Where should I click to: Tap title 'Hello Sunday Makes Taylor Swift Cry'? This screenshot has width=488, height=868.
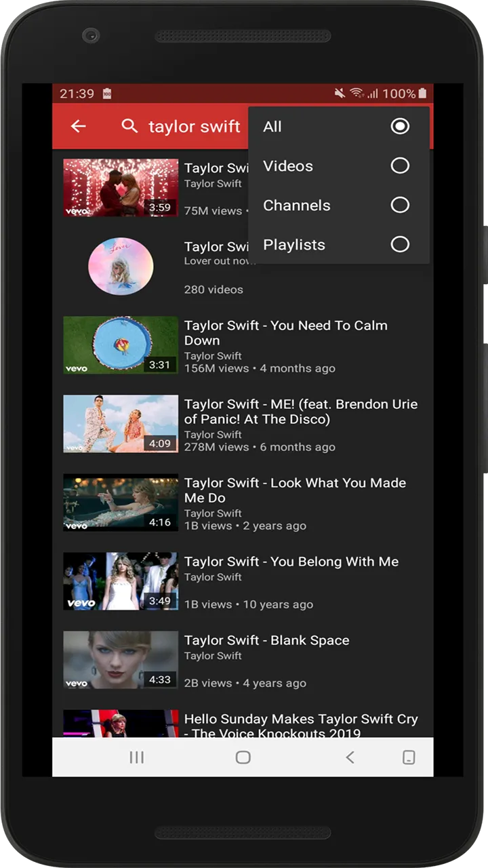coord(301,725)
